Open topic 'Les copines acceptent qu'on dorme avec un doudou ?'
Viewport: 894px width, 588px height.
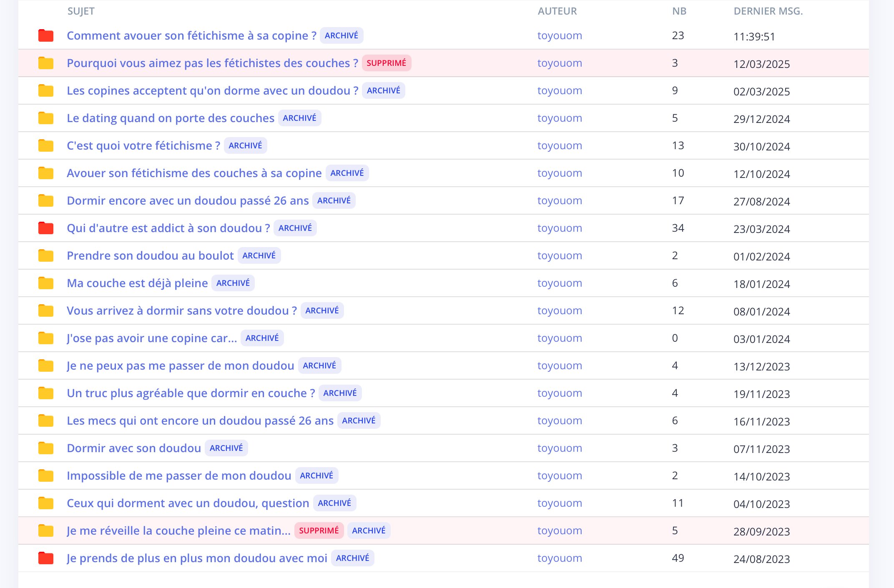click(x=212, y=91)
